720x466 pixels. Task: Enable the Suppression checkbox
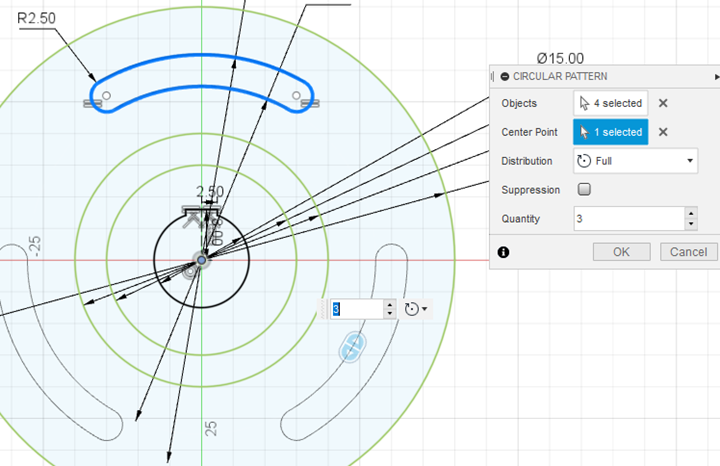point(585,189)
